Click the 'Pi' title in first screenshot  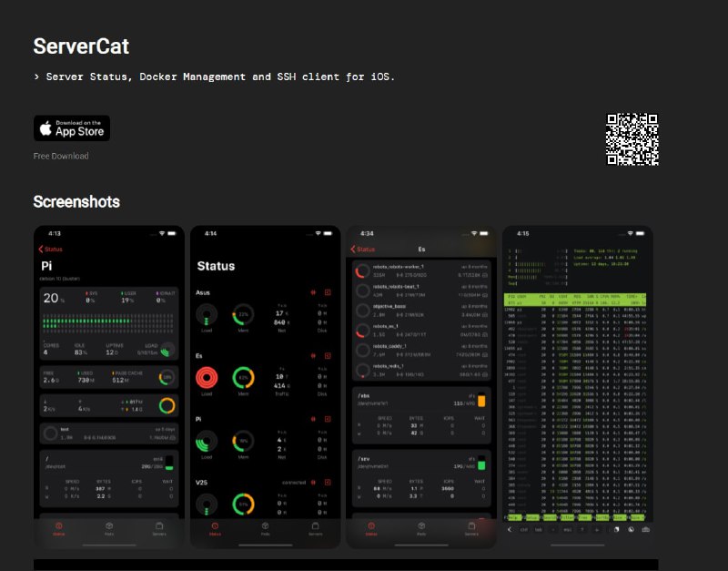pos(46,266)
